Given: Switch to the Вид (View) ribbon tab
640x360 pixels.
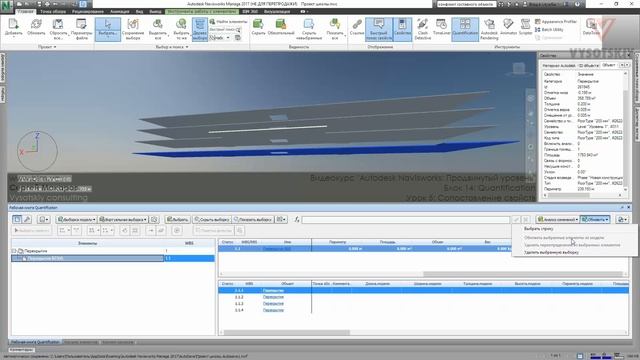Looking at the screenshot, I should coord(139,11).
